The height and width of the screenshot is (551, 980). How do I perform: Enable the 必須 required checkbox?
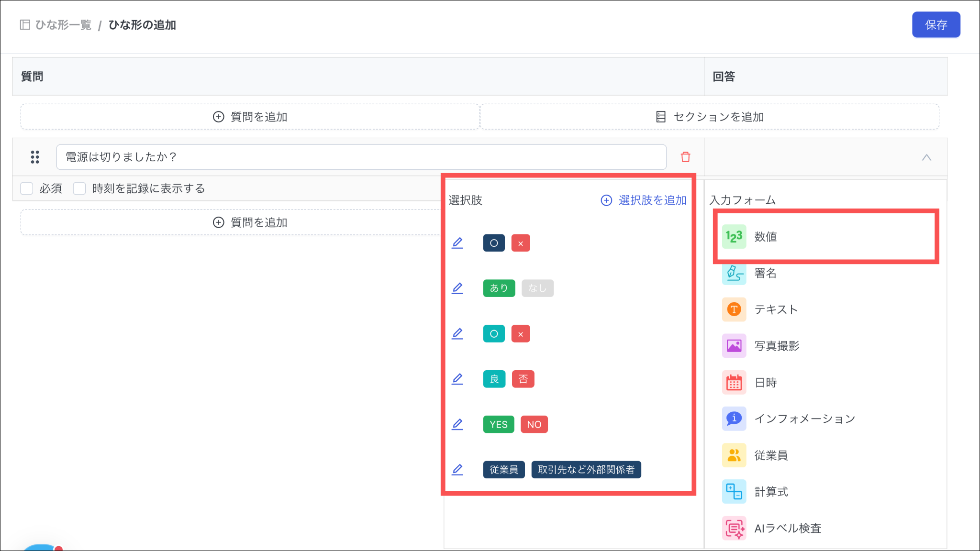(x=27, y=188)
